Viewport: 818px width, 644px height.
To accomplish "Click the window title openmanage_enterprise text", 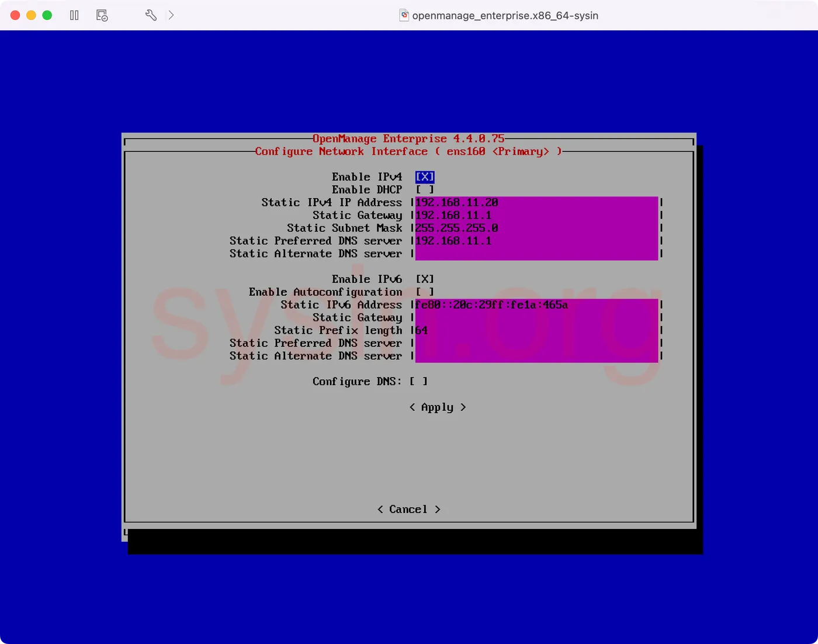I will [505, 16].
